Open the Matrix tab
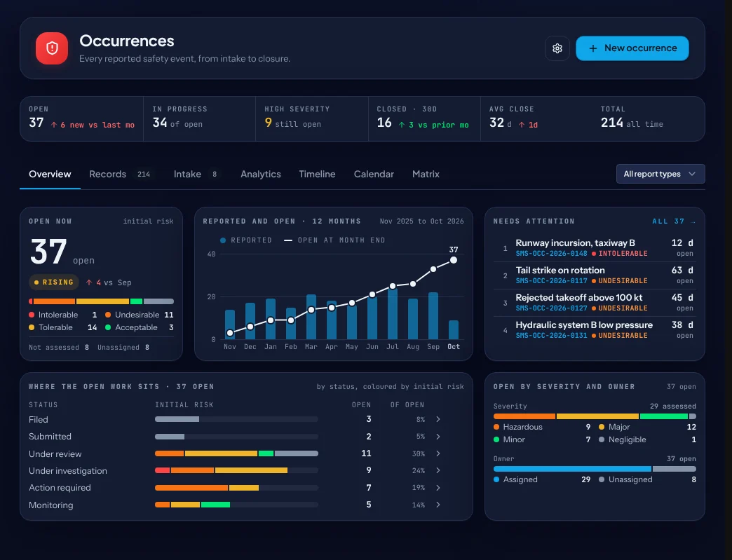The height and width of the screenshot is (560, 732). coord(426,174)
